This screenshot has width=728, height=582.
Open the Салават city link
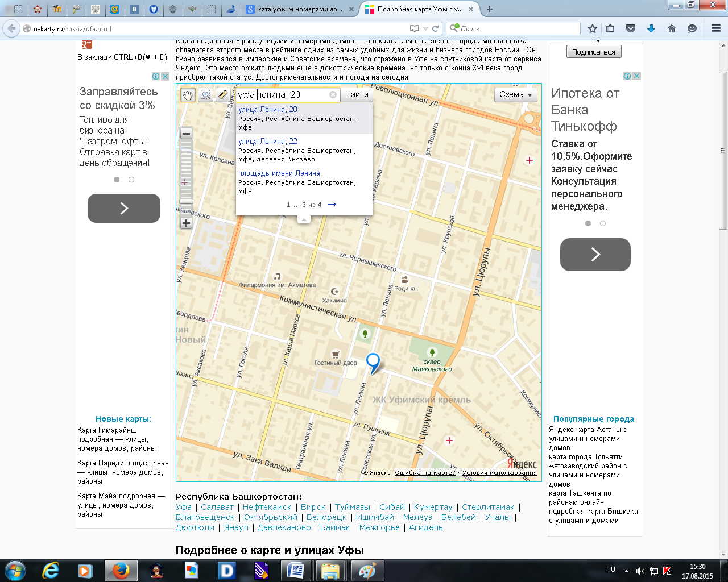[x=217, y=507]
